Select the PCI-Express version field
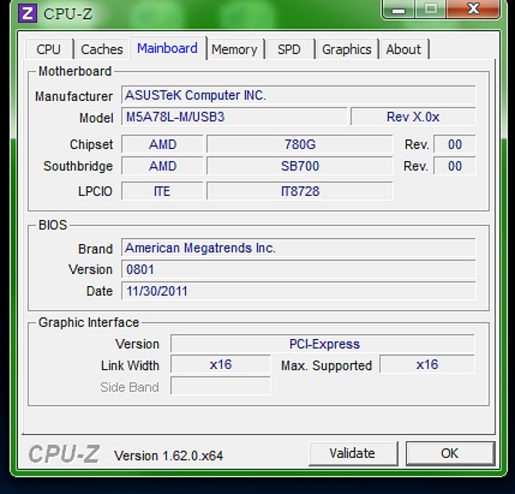Viewport: 515px width, 494px height. [x=323, y=344]
